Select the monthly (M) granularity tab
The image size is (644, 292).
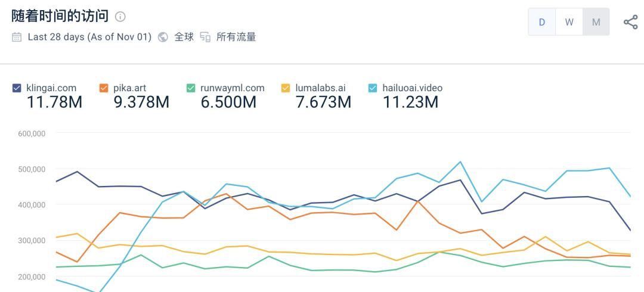pyautogui.click(x=596, y=22)
